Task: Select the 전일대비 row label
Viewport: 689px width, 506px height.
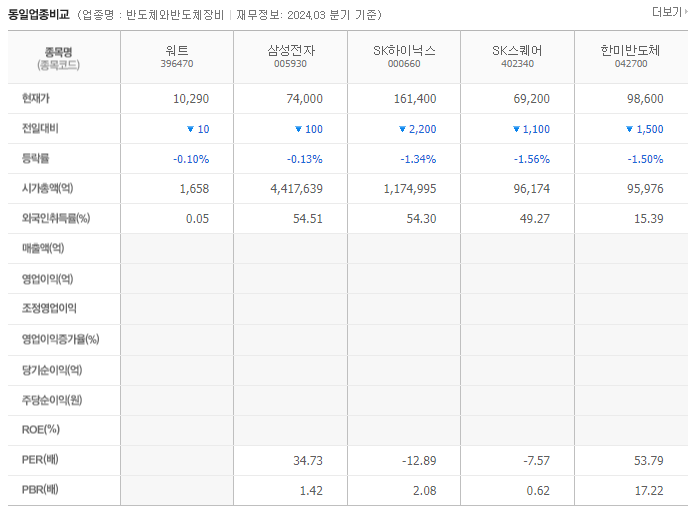Action: (x=40, y=128)
